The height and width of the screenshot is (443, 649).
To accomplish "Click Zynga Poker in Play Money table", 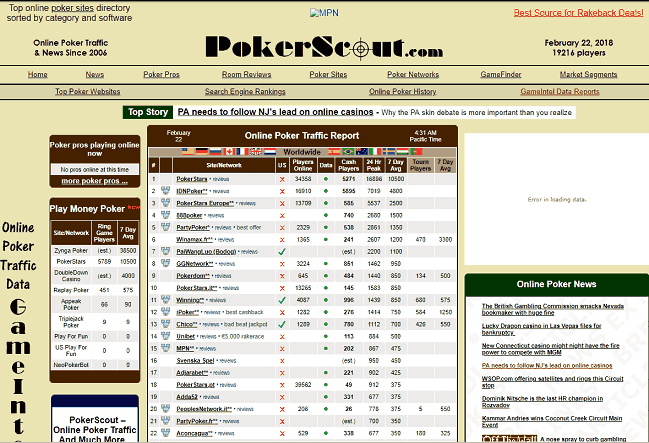I will [71, 250].
